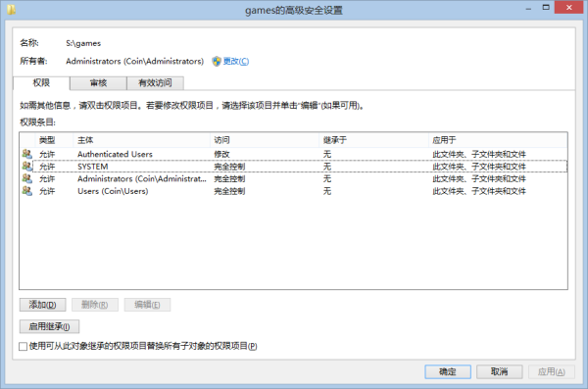This screenshot has height=389, width=588.
Task: Click 修改 access value for Authenticated Users
Action: [x=221, y=154]
